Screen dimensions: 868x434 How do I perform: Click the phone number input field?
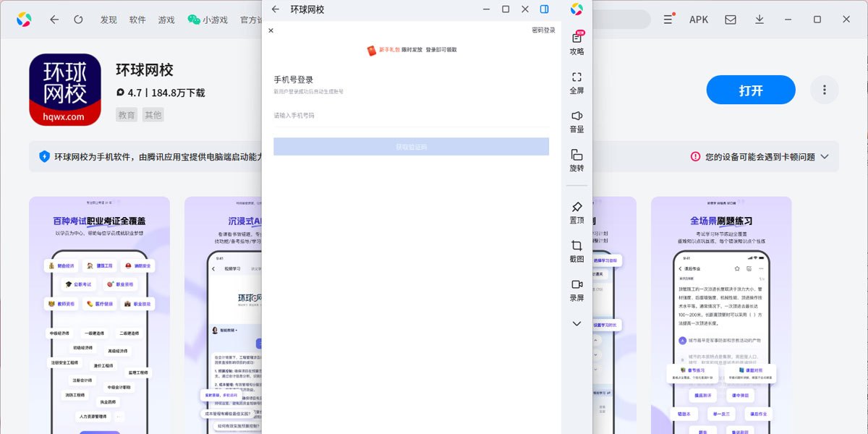pos(411,116)
